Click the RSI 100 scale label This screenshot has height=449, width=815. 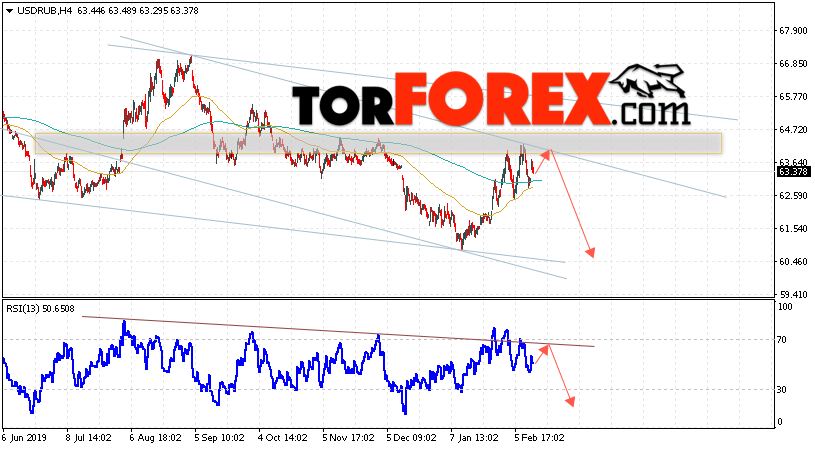pos(785,307)
